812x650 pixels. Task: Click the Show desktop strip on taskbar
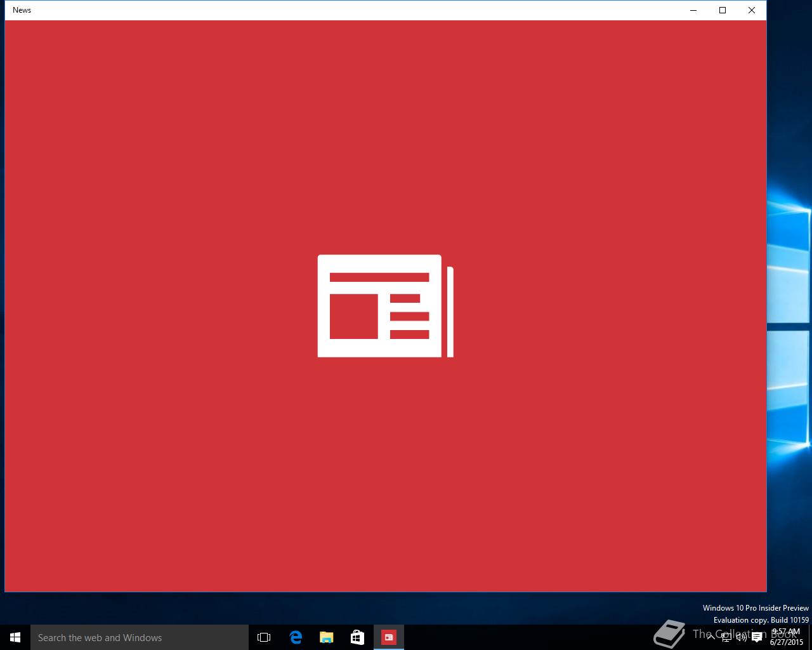point(810,637)
